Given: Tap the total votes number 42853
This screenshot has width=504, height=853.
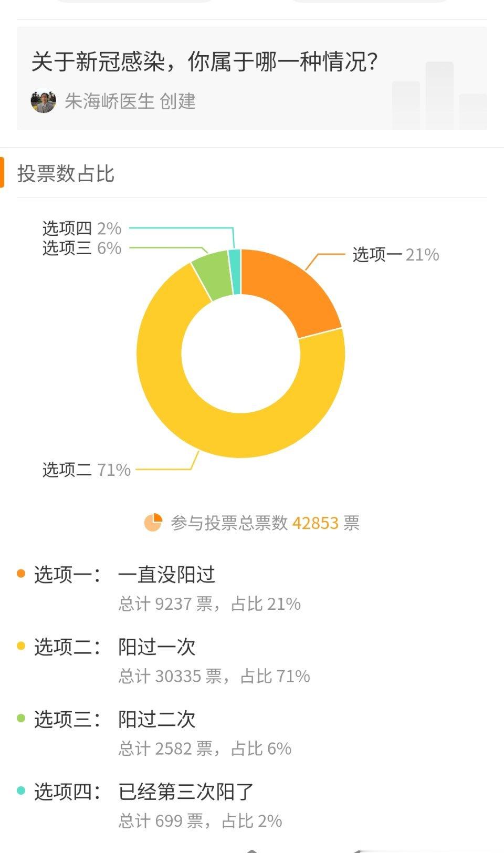Looking at the screenshot, I should pos(315,523).
